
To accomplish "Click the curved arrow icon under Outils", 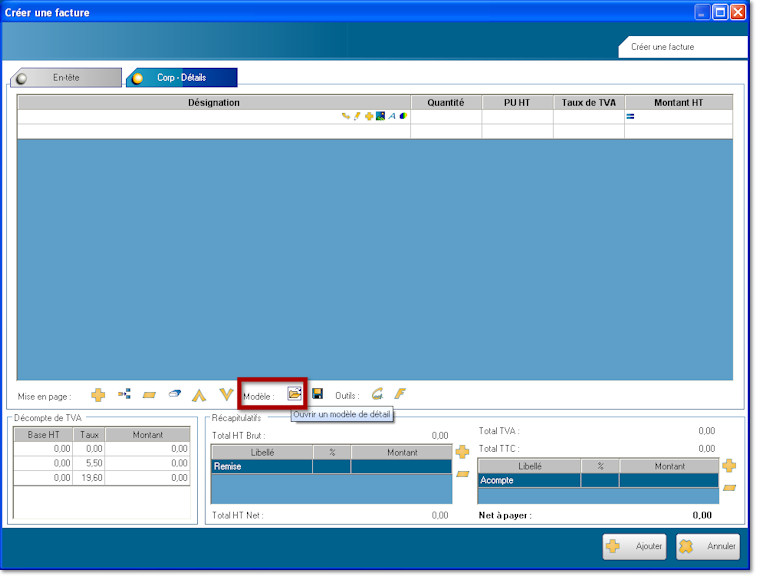I will [x=377, y=394].
